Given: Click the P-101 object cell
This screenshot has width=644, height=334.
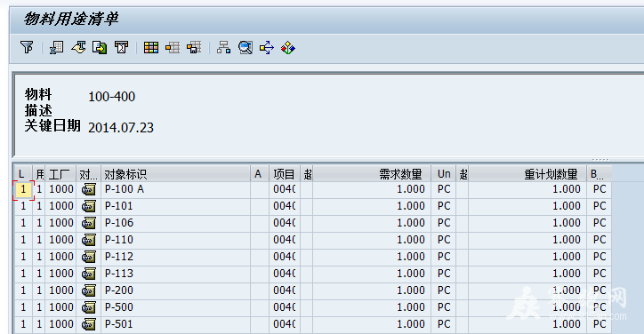Looking at the screenshot, I should point(175,206).
